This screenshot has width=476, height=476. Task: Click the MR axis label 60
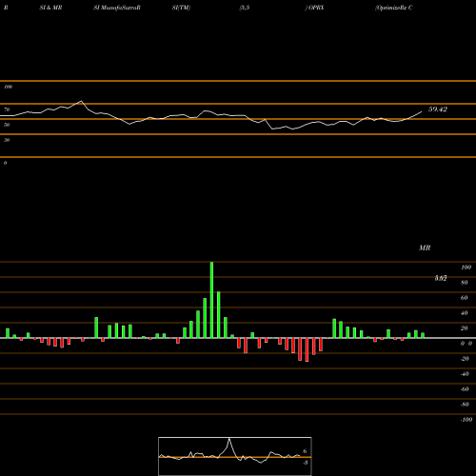tap(465, 298)
